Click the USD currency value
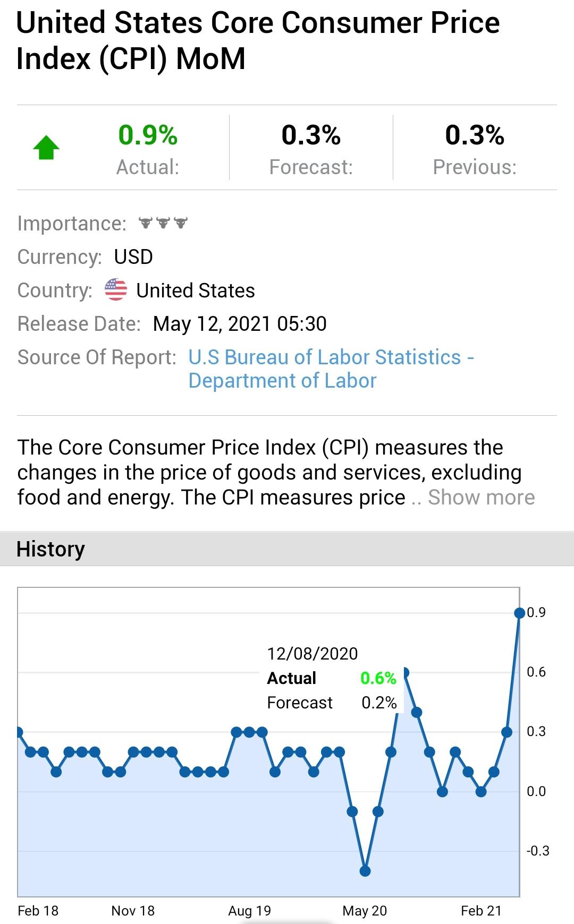This screenshot has height=924, width=574. [x=133, y=257]
